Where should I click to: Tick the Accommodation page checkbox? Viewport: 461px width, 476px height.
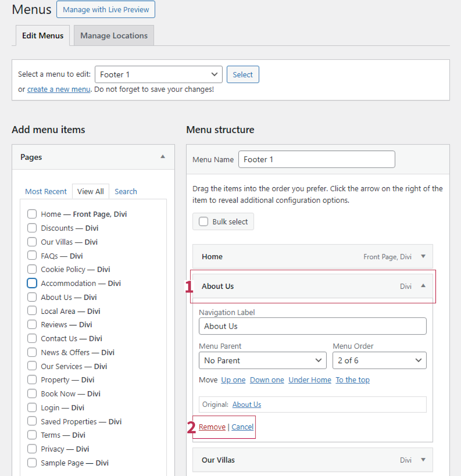click(x=32, y=283)
